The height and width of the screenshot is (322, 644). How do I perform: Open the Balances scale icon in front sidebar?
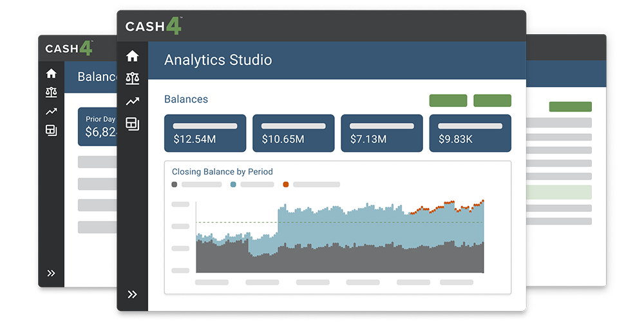tap(132, 79)
